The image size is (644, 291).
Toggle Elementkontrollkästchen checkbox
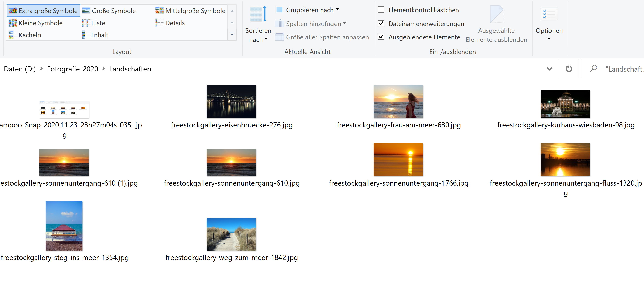[381, 10]
